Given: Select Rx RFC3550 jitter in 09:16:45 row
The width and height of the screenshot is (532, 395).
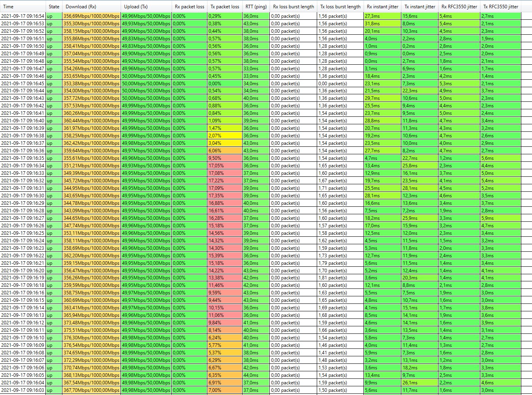Looking at the screenshot, I should click(459, 84).
